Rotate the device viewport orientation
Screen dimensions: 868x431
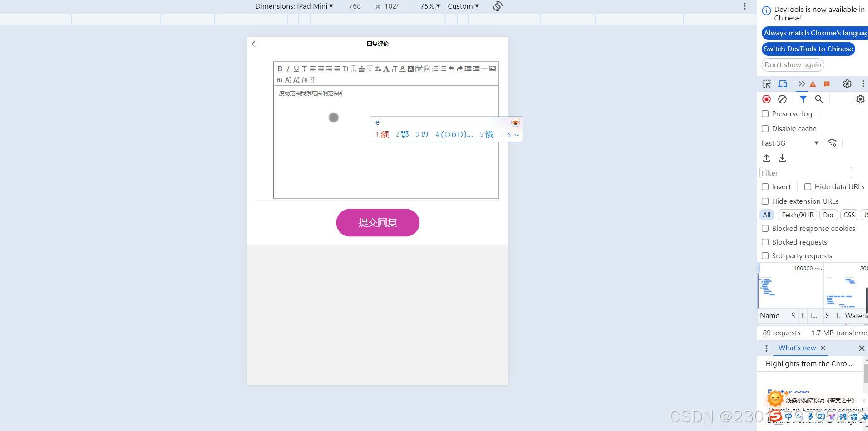pyautogui.click(x=498, y=6)
